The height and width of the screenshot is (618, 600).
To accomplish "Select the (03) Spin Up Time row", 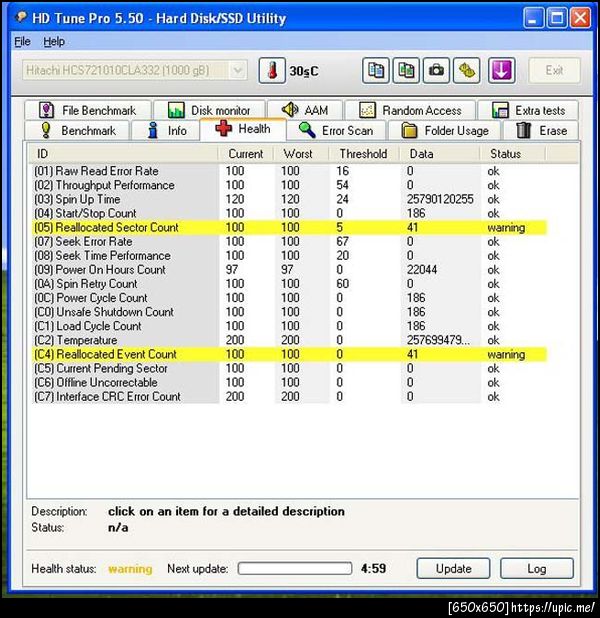I will tap(290, 199).
